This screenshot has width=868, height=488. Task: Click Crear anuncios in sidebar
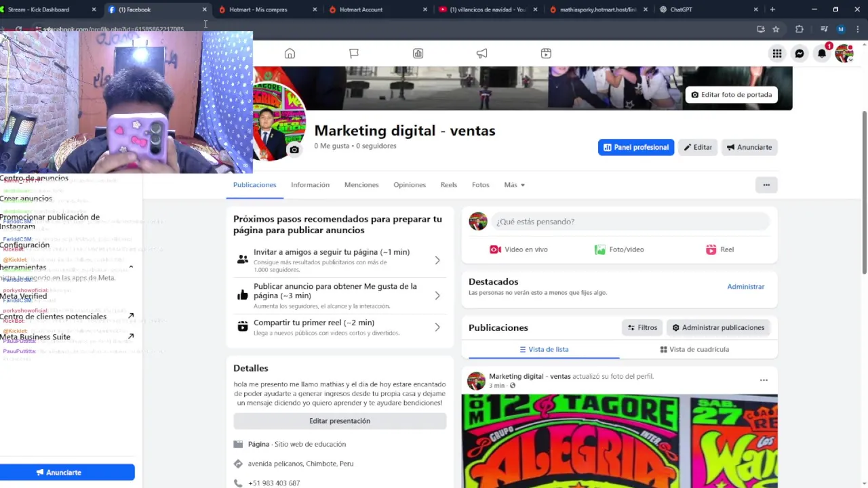coord(26,199)
